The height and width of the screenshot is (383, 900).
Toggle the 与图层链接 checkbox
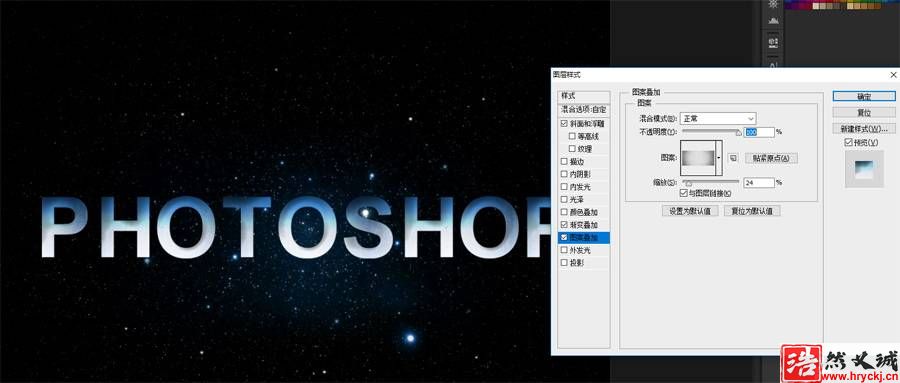(x=684, y=194)
